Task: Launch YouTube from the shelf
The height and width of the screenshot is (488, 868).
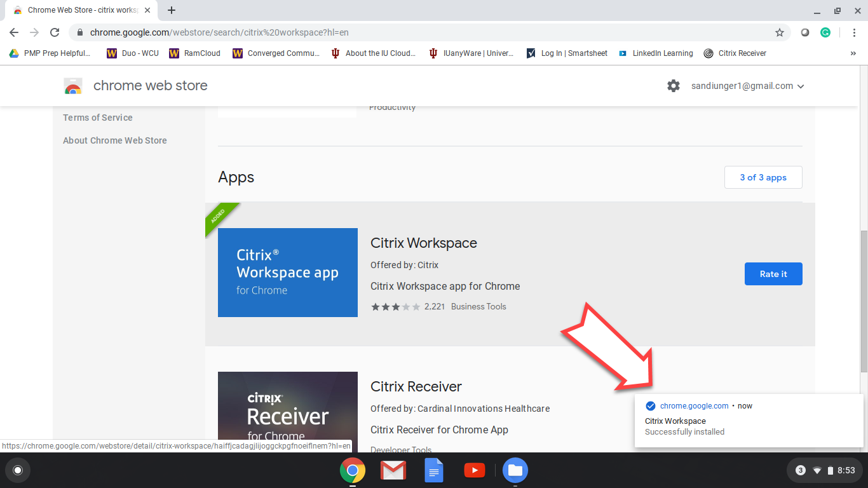Action: (474, 470)
